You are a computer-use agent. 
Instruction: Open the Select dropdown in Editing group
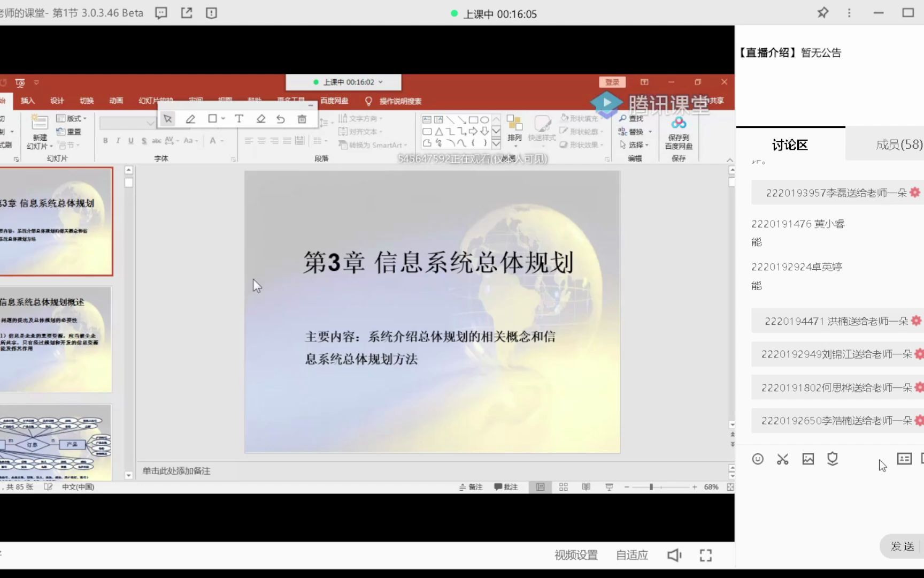(x=634, y=144)
